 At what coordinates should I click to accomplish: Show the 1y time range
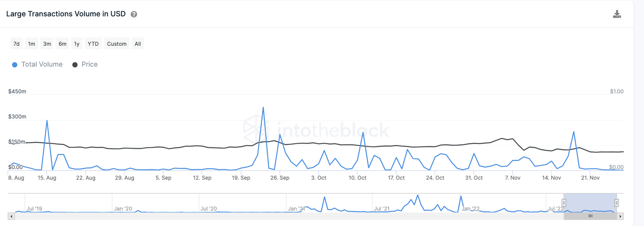pos(77,44)
